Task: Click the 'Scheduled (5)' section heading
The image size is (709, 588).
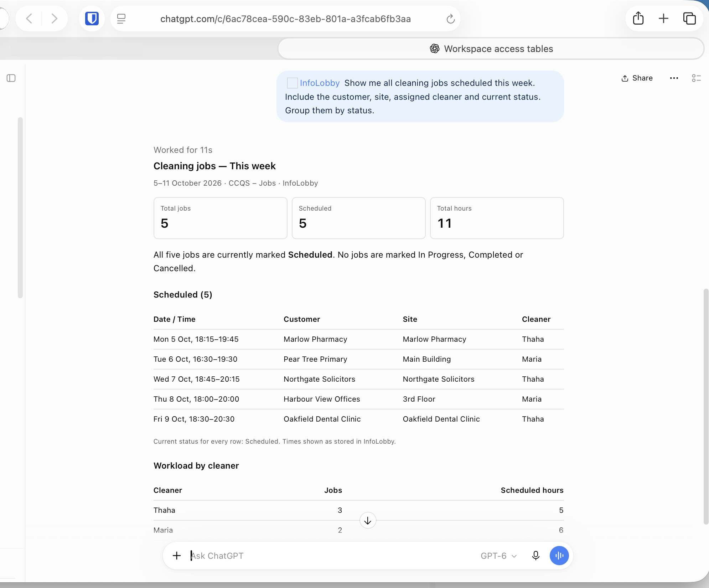Action: (x=183, y=295)
